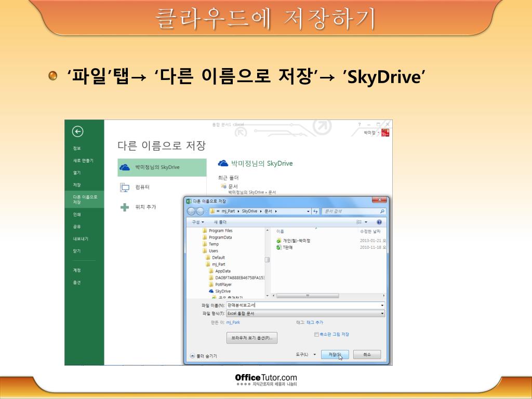
Task: Click the blue help icon in dialog
Action: coord(379,222)
